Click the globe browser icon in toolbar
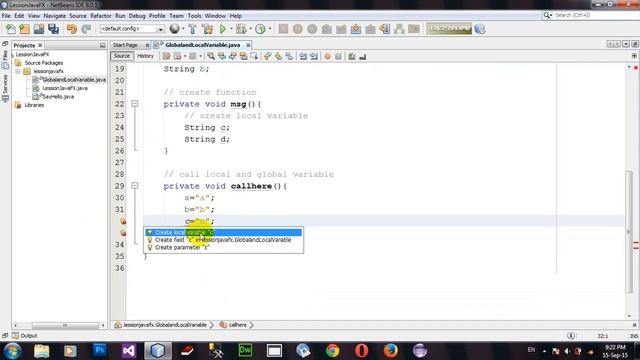Image resolution: width=640 pixels, height=360 pixels. [x=174, y=29]
